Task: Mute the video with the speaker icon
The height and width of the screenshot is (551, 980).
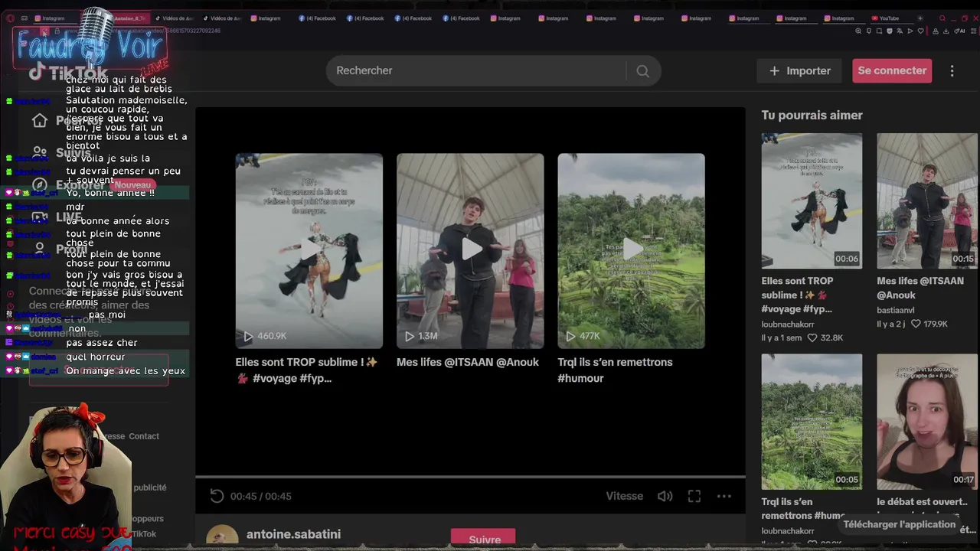Action: pyautogui.click(x=665, y=496)
